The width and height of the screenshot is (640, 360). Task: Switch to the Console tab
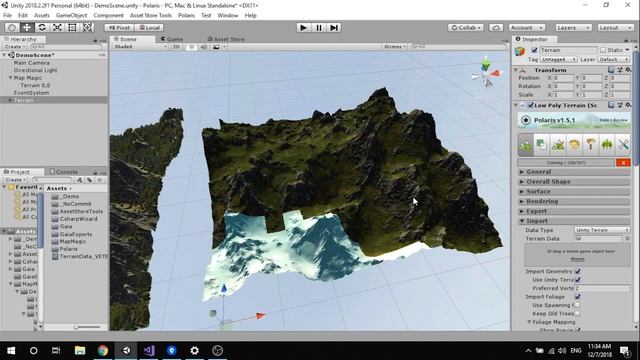pos(63,172)
